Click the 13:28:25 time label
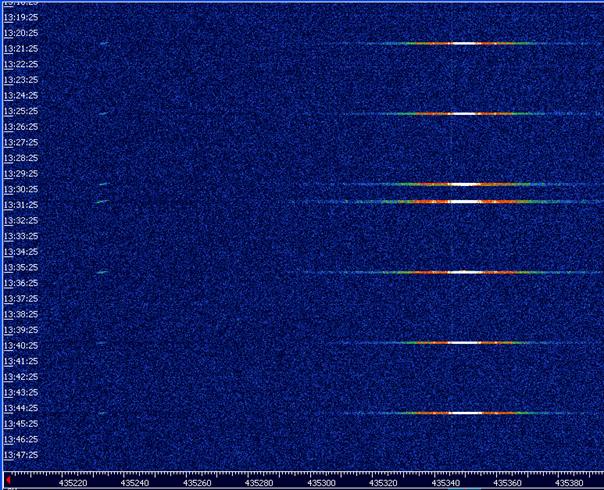604x490 pixels. (21, 158)
